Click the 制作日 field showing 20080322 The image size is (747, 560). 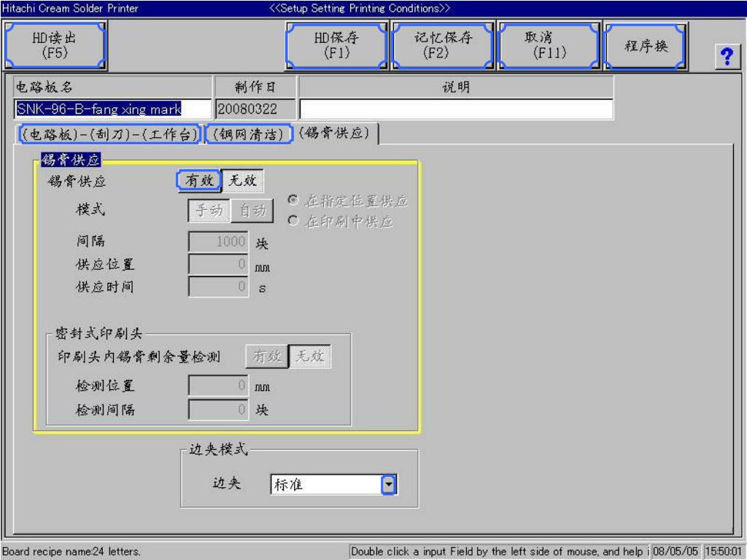tap(255, 109)
